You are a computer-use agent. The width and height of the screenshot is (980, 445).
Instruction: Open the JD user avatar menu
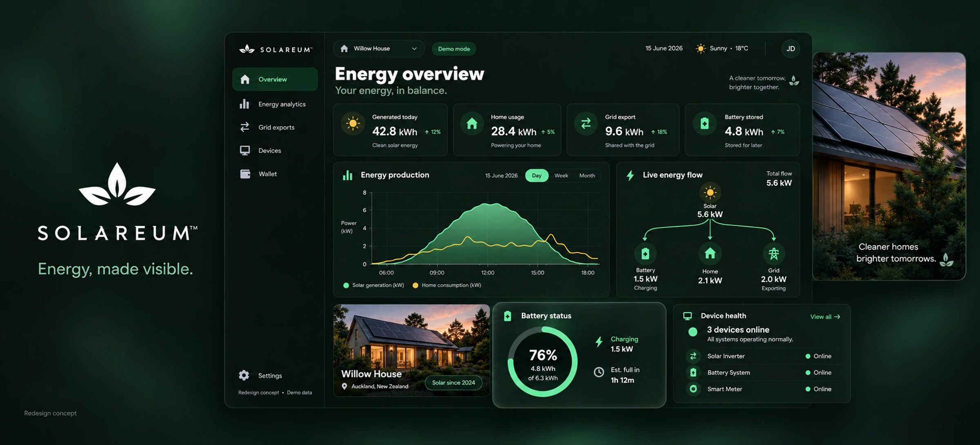pyautogui.click(x=791, y=49)
